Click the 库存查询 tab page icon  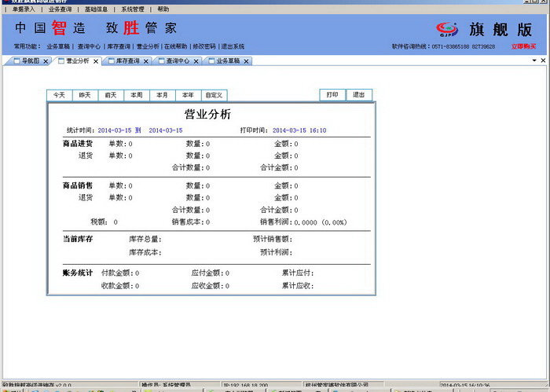[112, 61]
